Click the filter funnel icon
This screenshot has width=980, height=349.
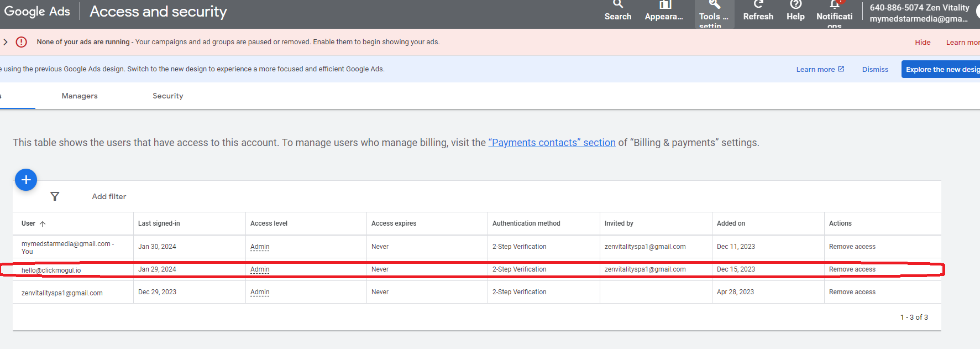[55, 196]
